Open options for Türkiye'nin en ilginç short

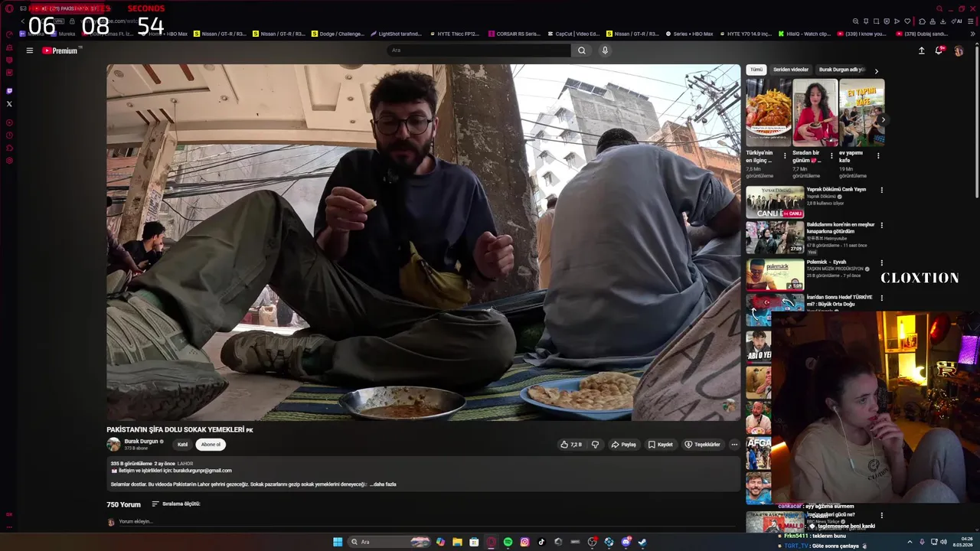[x=785, y=156]
